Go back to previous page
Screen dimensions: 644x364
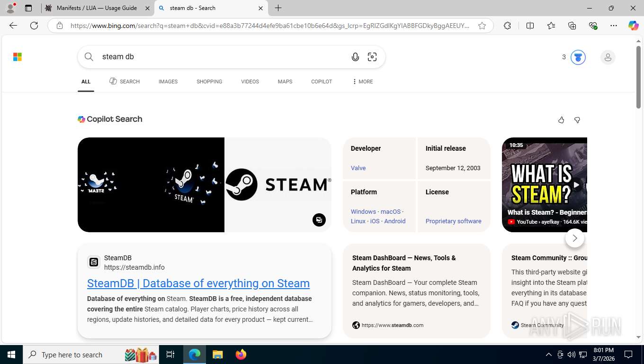13,26
